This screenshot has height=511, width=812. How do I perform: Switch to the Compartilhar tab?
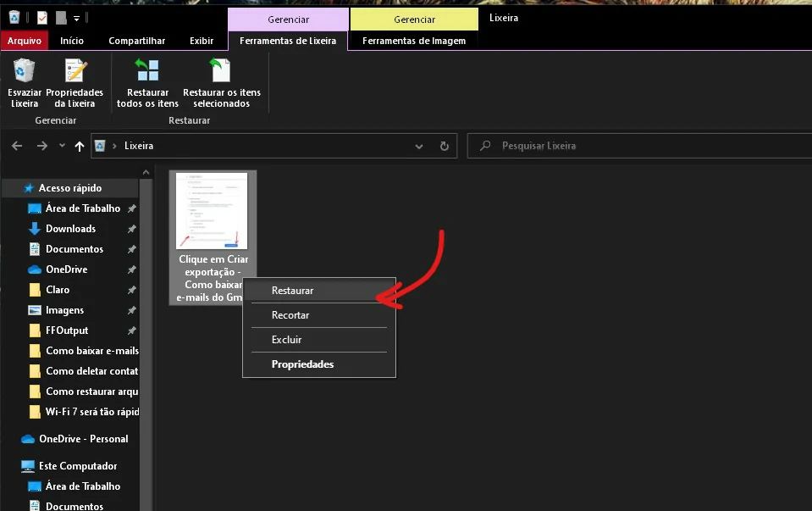click(x=136, y=41)
